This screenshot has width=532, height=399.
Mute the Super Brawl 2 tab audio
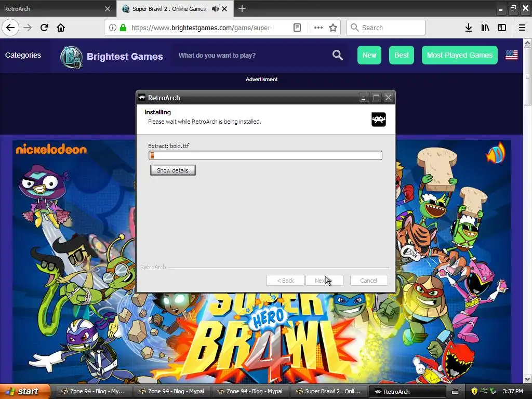point(215,9)
